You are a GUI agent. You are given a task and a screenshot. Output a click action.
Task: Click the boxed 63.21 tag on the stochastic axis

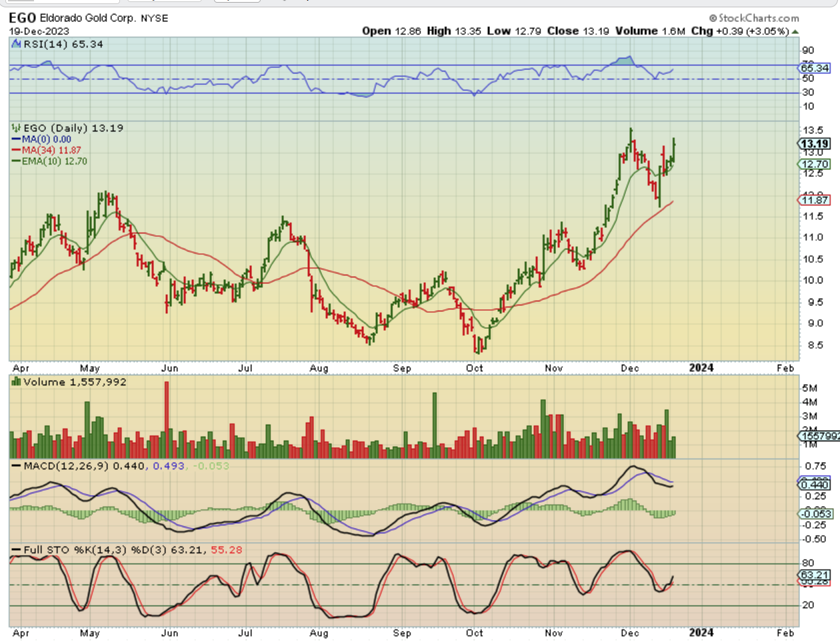[815, 575]
